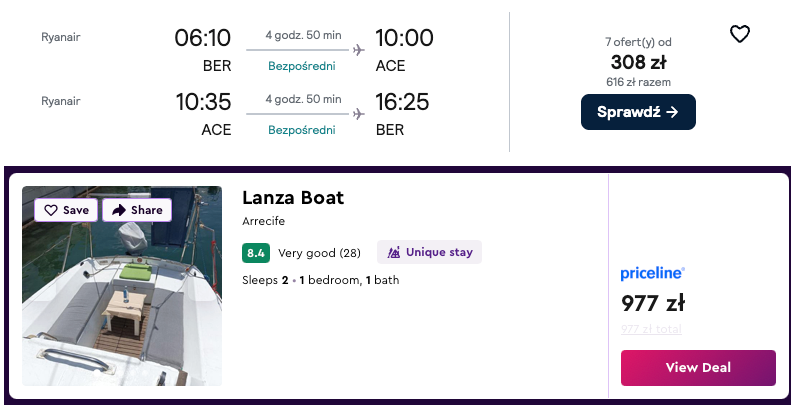The image size is (791, 406).
Task: Click the airplane icon on the 10:35 flight
Action: 359,113
